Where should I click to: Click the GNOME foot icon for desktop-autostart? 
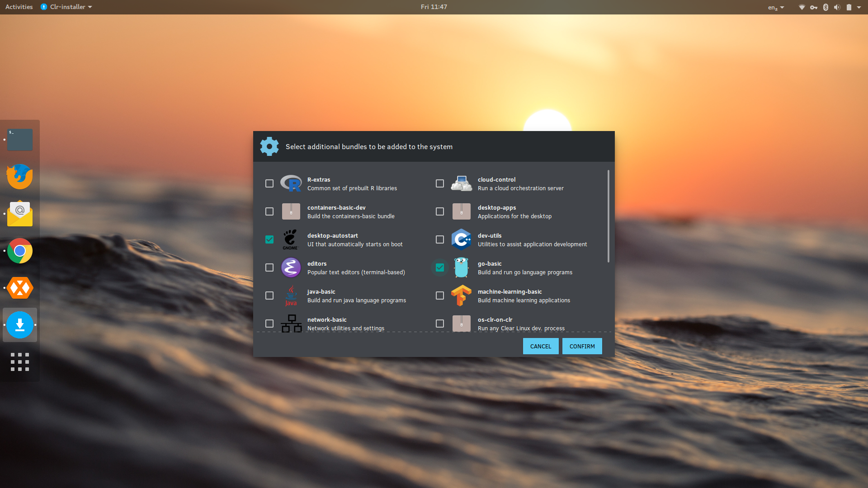click(291, 239)
